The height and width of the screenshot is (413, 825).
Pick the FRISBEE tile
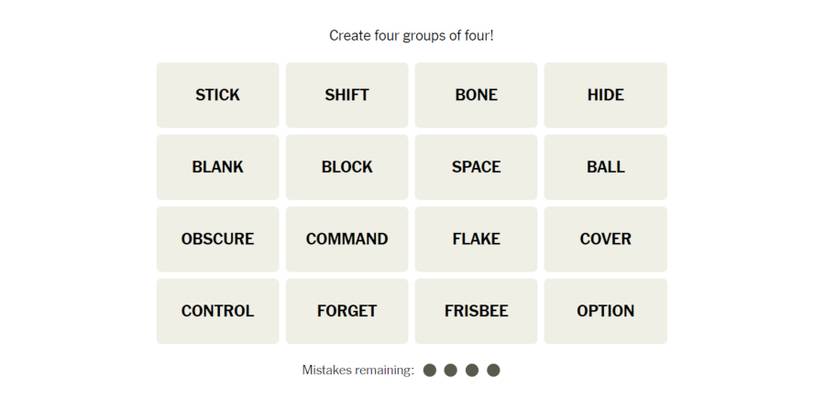[x=476, y=311]
